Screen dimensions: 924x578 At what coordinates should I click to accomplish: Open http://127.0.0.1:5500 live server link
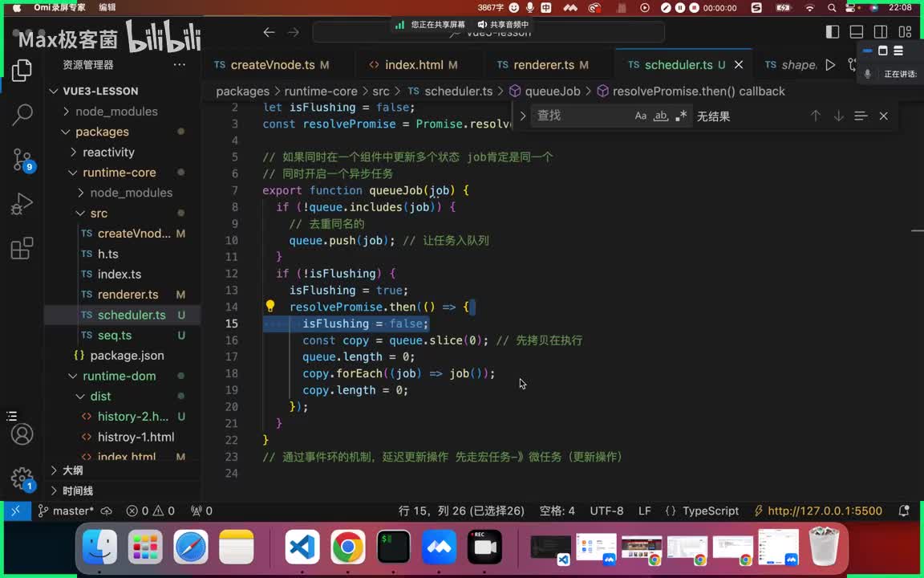click(x=818, y=511)
